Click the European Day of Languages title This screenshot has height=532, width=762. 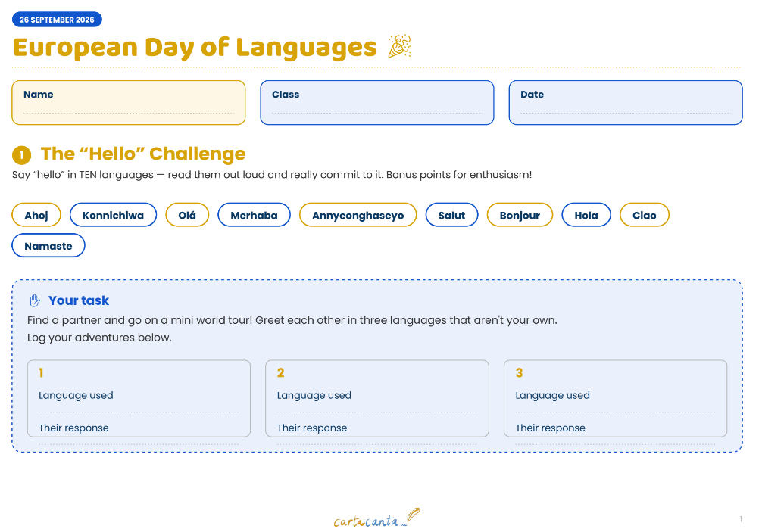coord(195,48)
